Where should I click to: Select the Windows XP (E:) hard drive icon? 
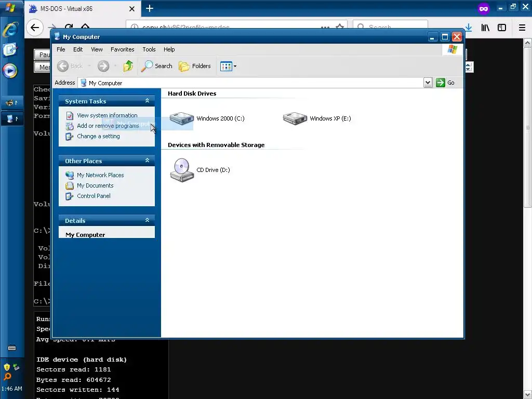pos(295,118)
